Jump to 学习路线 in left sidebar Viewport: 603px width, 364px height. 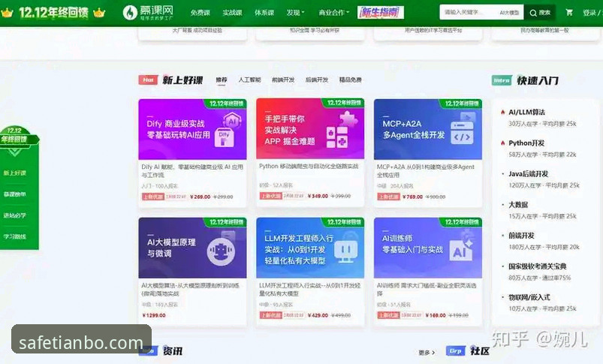coord(14,236)
